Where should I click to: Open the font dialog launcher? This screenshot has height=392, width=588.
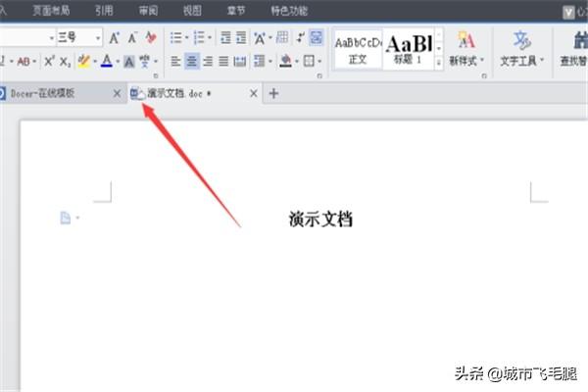156,75
